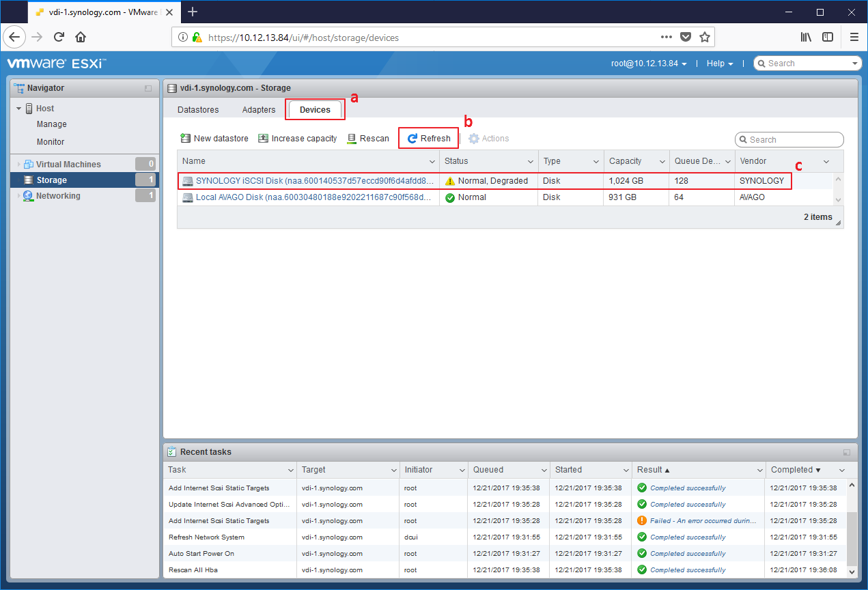868x590 pixels.
Task: Toggle the Firefox sidebar icon
Action: click(828, 37)
